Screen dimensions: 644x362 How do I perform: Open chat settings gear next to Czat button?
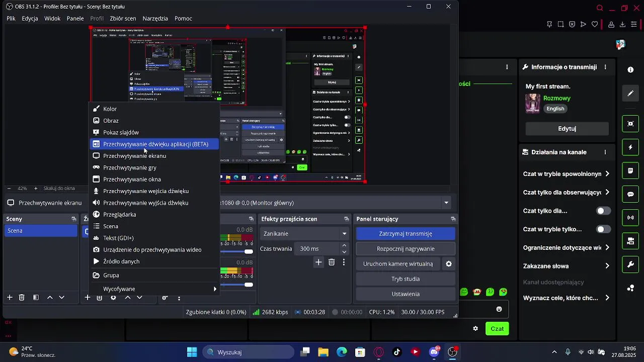coord(475,329)
